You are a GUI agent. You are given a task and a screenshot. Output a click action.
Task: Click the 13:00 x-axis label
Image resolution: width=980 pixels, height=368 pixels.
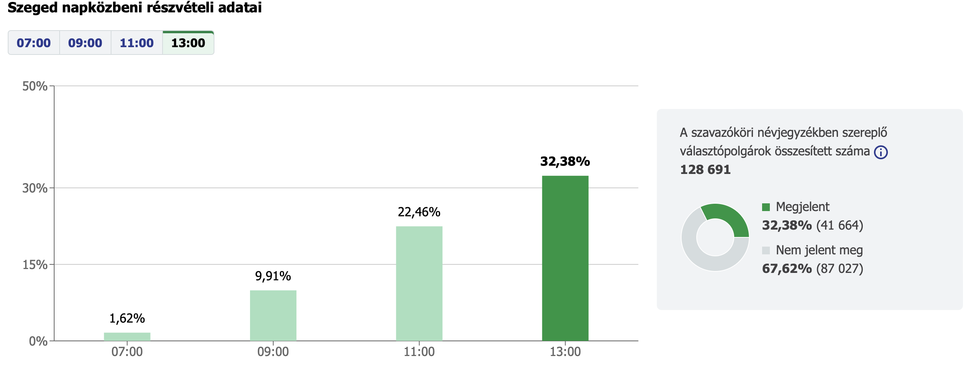click(x=565, y=352)
